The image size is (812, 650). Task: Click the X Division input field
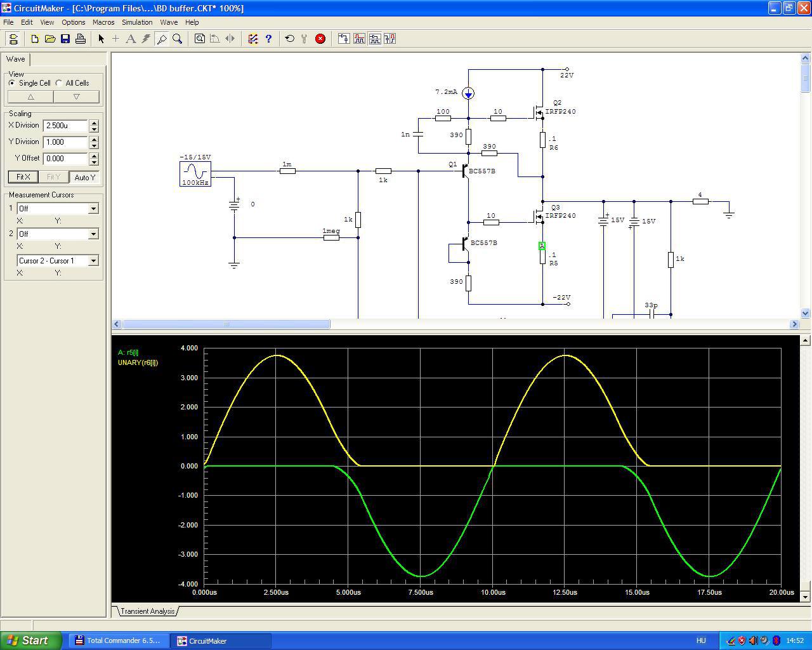pos(66,126)
